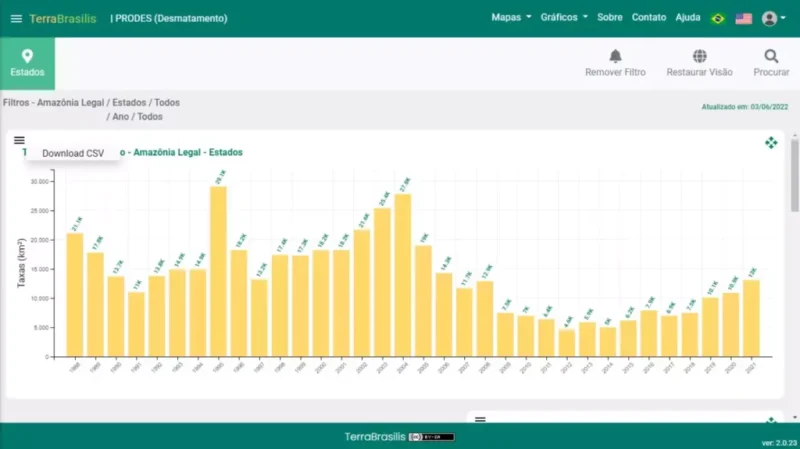Select Download CSV from the chart menu
This screenshot has width=800, height=449.
coord(73,153)
